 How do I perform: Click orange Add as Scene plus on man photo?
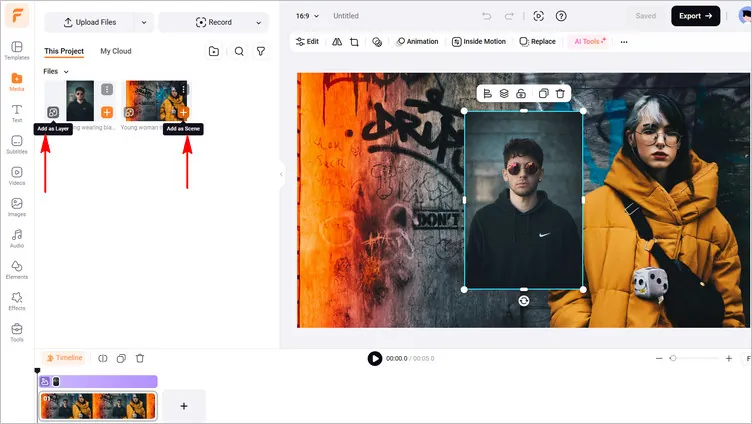point(107,112)
